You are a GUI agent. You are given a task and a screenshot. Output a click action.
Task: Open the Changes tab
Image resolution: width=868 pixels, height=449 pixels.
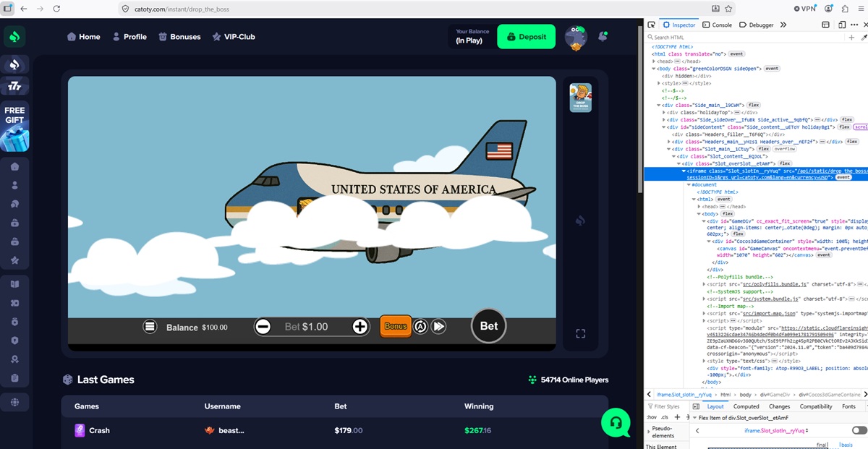coord(780,406)
